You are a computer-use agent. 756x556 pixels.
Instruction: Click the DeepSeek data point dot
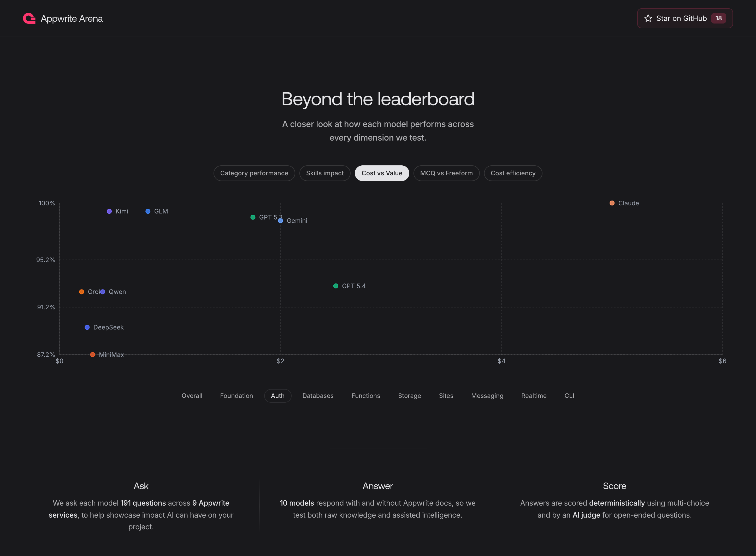click(x=87, y=327)
